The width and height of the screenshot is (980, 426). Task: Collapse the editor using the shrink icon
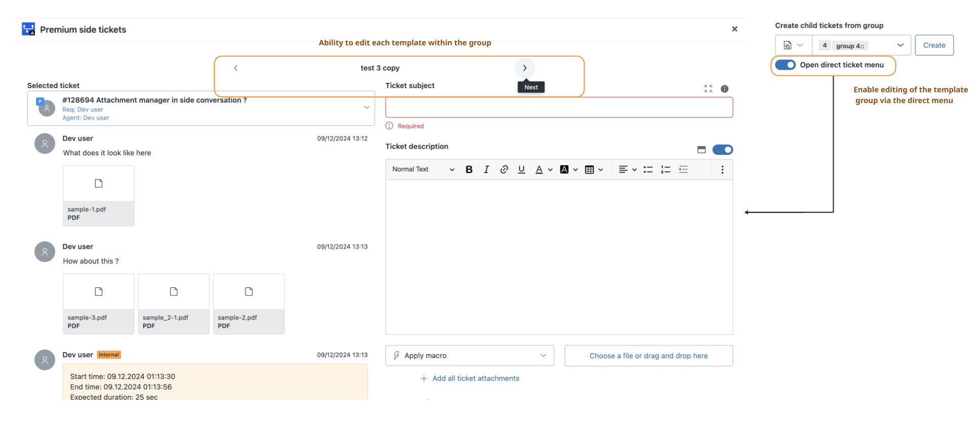pyautogui.click(x=708, y=89)
